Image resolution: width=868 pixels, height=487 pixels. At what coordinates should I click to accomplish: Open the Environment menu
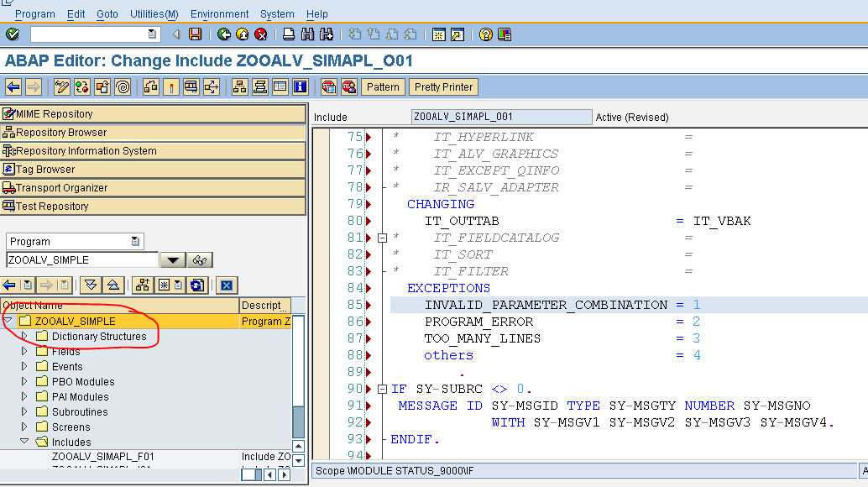tap(219, 13)
